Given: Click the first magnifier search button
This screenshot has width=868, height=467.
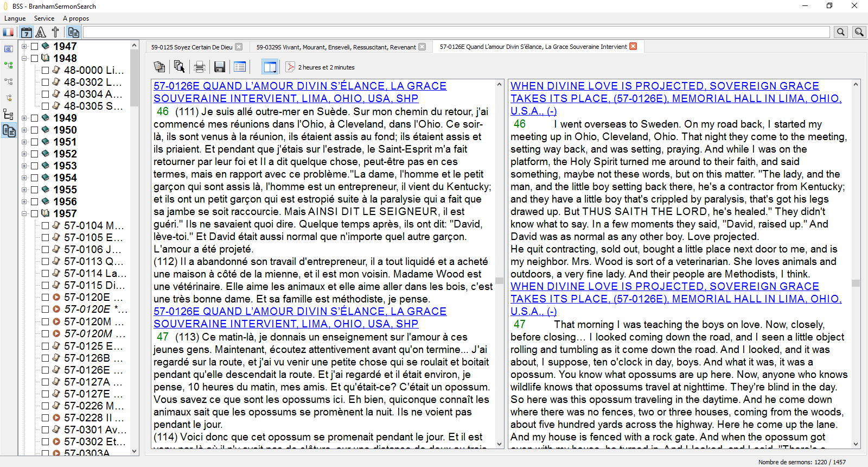Looking at the screenshot, I should (841, 32).
